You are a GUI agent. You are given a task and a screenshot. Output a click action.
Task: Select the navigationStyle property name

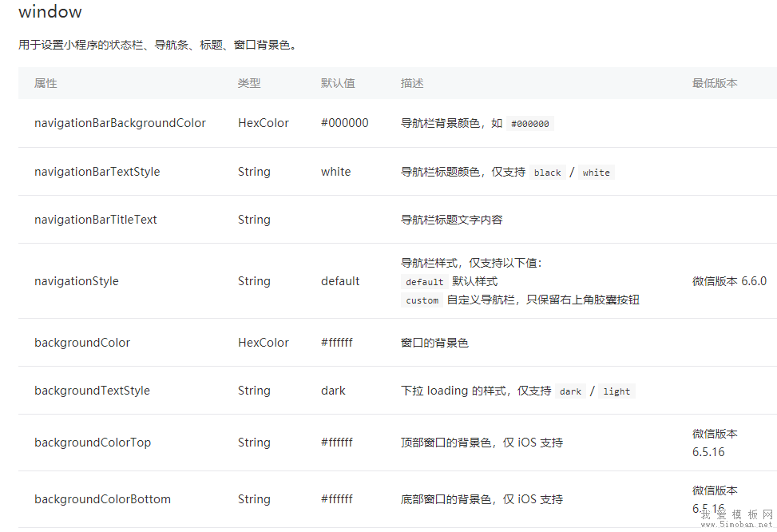tap(77, 281)
